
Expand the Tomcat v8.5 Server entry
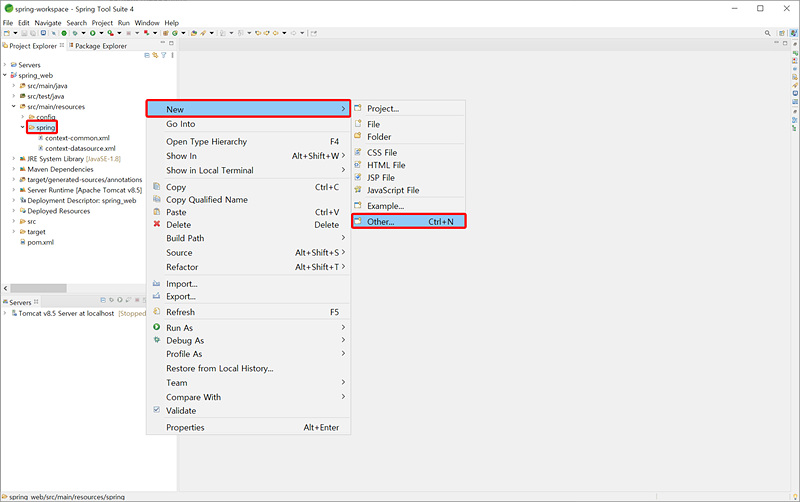[5, 313]
